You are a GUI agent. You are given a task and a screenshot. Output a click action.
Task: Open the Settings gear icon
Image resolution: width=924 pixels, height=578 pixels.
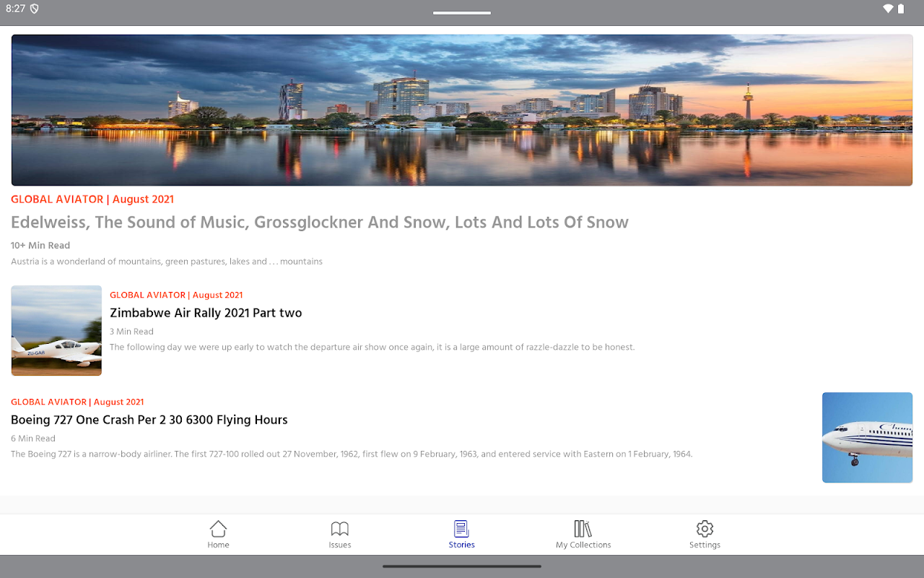point(705,529)
